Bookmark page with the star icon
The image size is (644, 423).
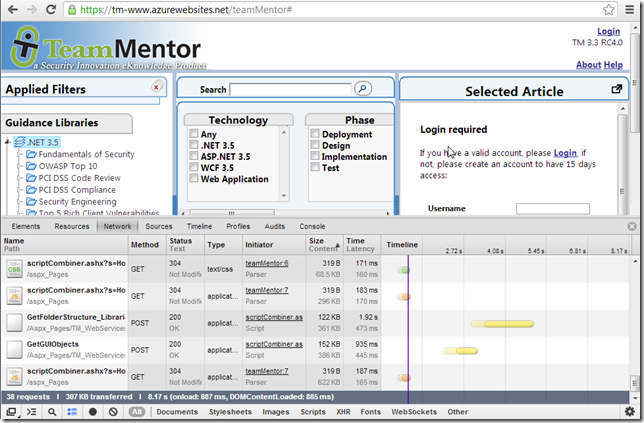pyautogui.click(x=608, y=9)
